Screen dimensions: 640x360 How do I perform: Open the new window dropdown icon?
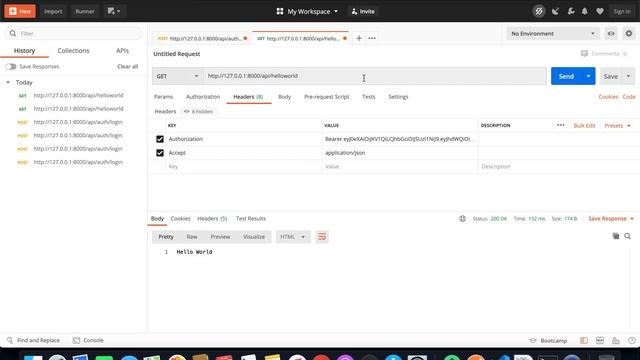(x=114, y=11)
